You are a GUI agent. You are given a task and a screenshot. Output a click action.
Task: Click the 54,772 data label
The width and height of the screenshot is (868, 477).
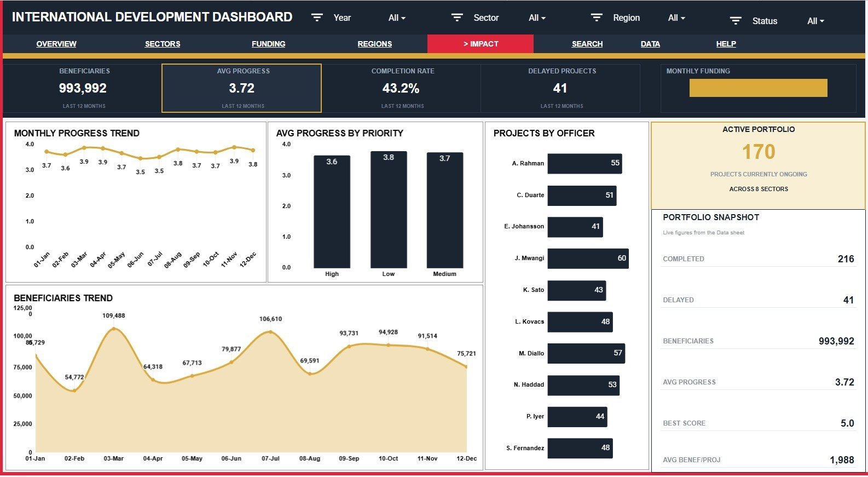point(74,377)
